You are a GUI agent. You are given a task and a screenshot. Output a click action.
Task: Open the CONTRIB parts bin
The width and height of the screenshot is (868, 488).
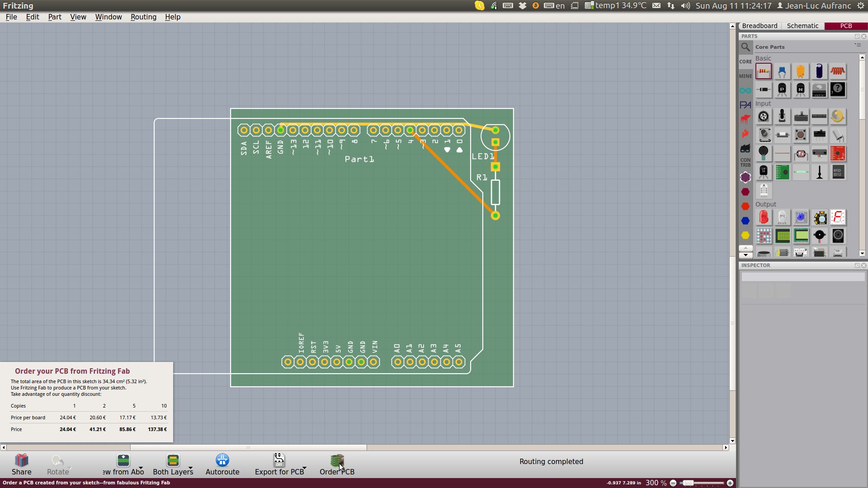[745, 162]
